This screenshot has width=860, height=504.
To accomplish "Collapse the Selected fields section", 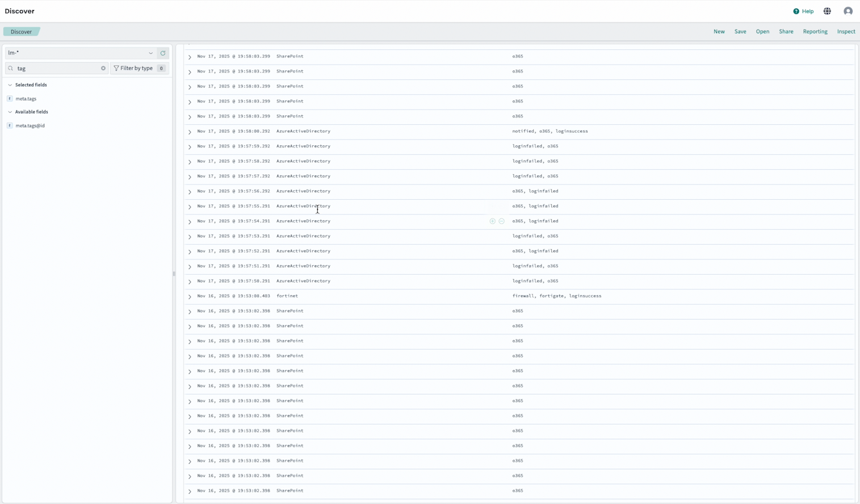I will pyautogui.click(x=10, y=85).
